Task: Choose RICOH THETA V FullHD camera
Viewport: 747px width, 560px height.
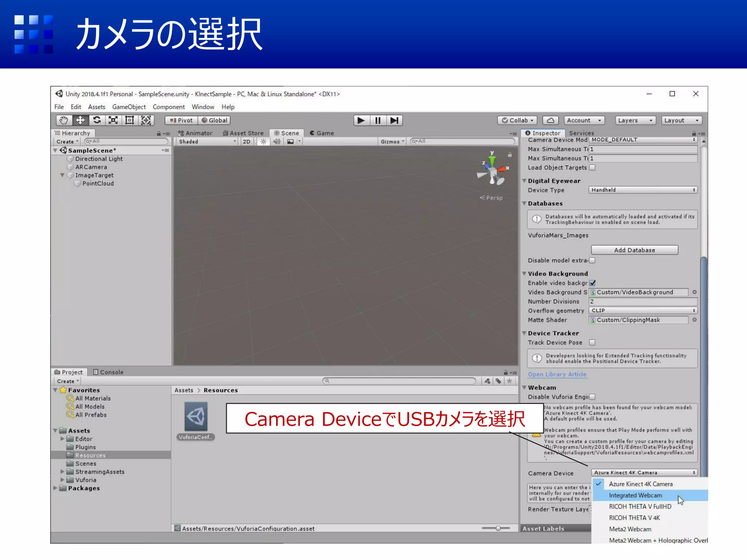Action: pos(650,506)
